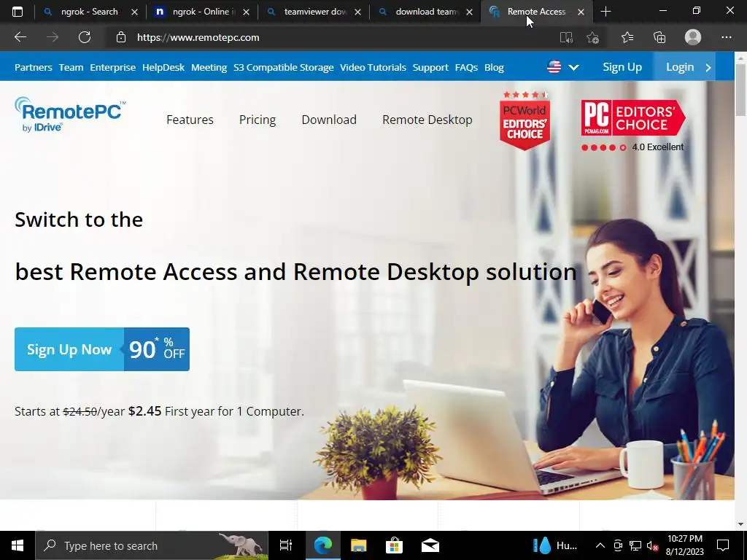Close the teamviewer download tab
747x560 pixels.
[x=357, y=12]
